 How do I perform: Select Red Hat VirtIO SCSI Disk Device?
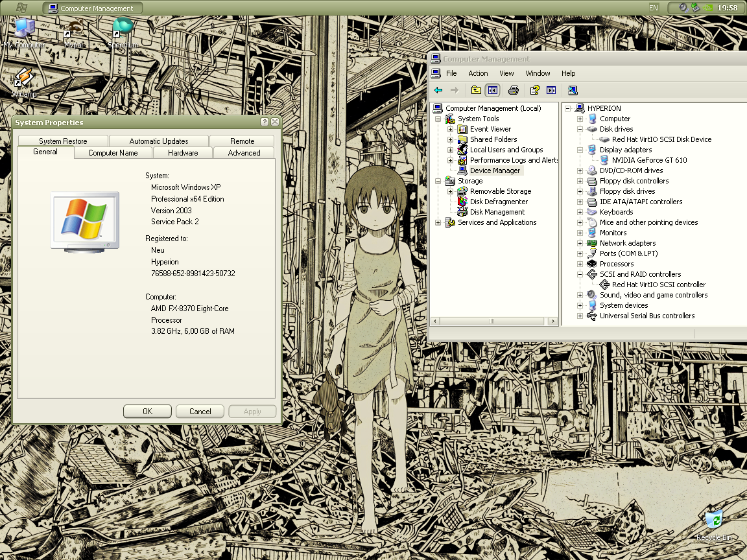click(x=661, y=139)
